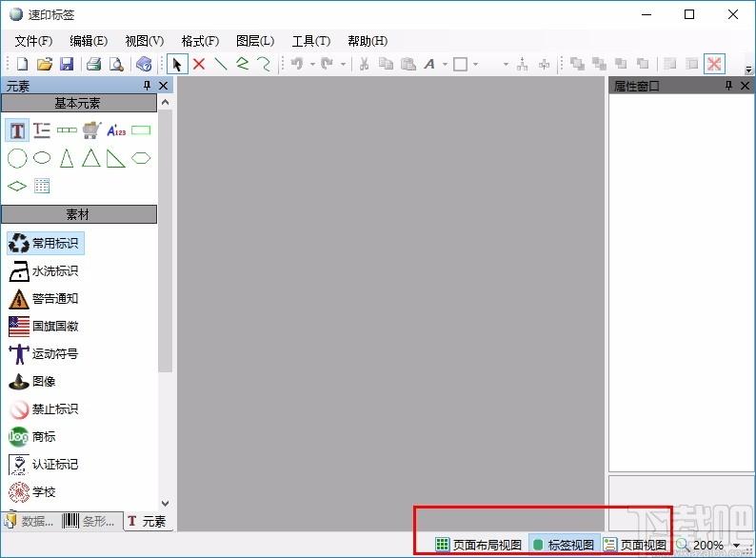The width and height of the screenshot is (756, 558).
Task: Open print preview magnifier icon
Action: point(116,64)
